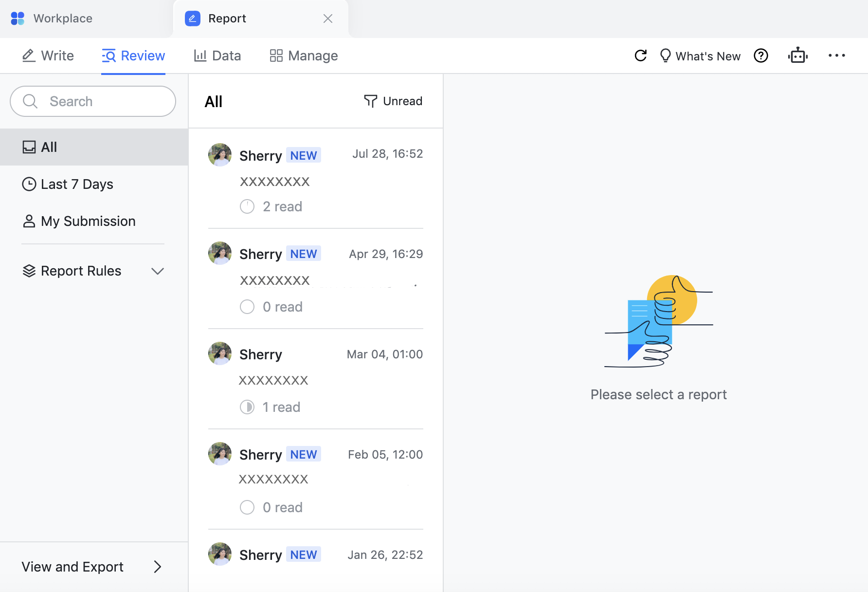Click Sherry's avatar on Jul 28 report
The width and height of the screenshot is (868, 592).
pyautogui.click(x=220, y=155)
